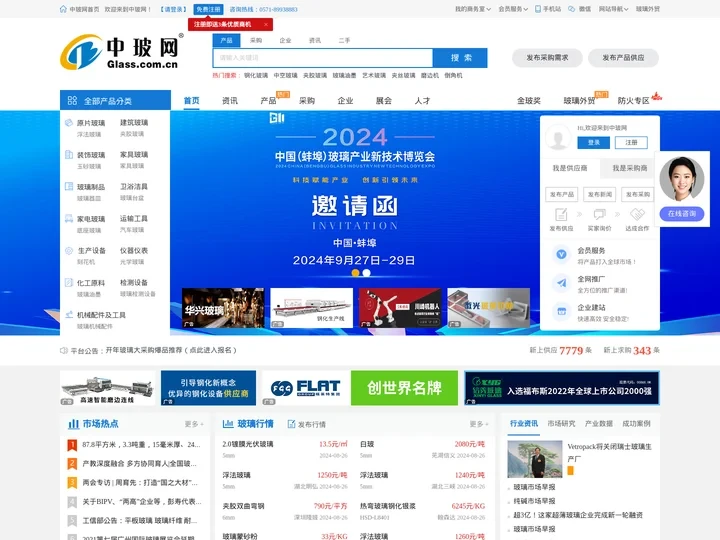The height and width of the screenshot is (540, 720).
Task: Open the 2.0镀膜光伏玻璃 price row
Action: (x=285, y=449)
